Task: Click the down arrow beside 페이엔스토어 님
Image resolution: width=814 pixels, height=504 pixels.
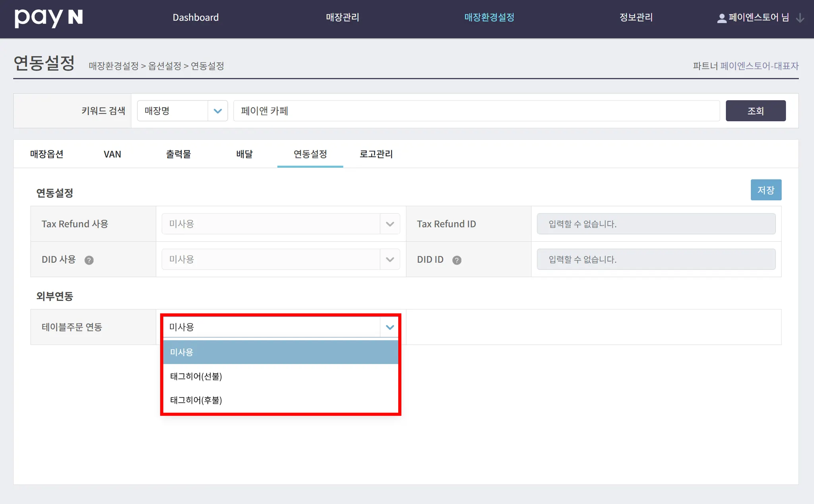Action: [x=800, y=18]
